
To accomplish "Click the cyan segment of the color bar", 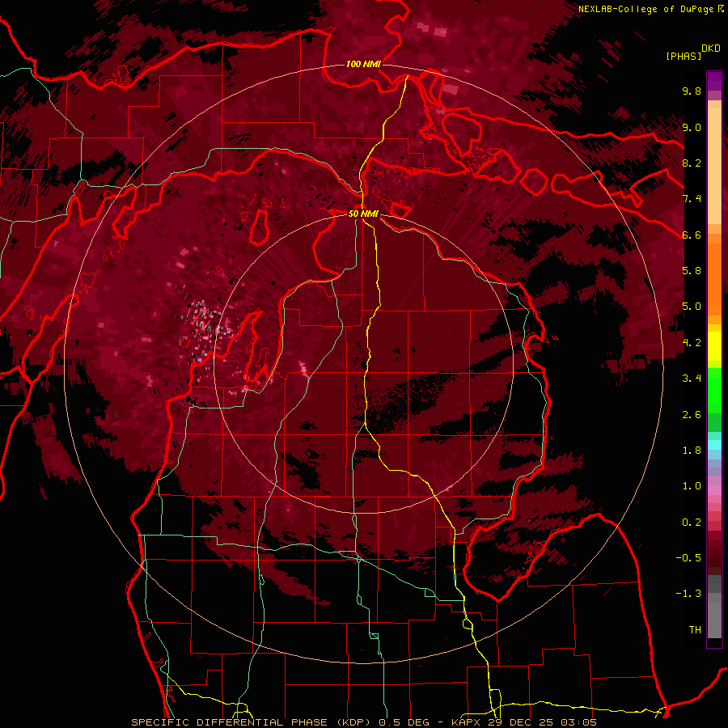I will tap(714, 445).
